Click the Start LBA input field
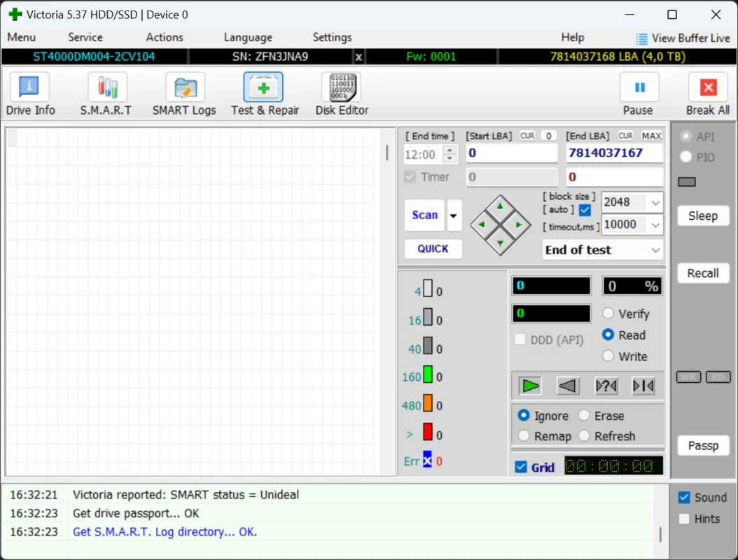This screenshot has width=738, height=560. (511, 153)
